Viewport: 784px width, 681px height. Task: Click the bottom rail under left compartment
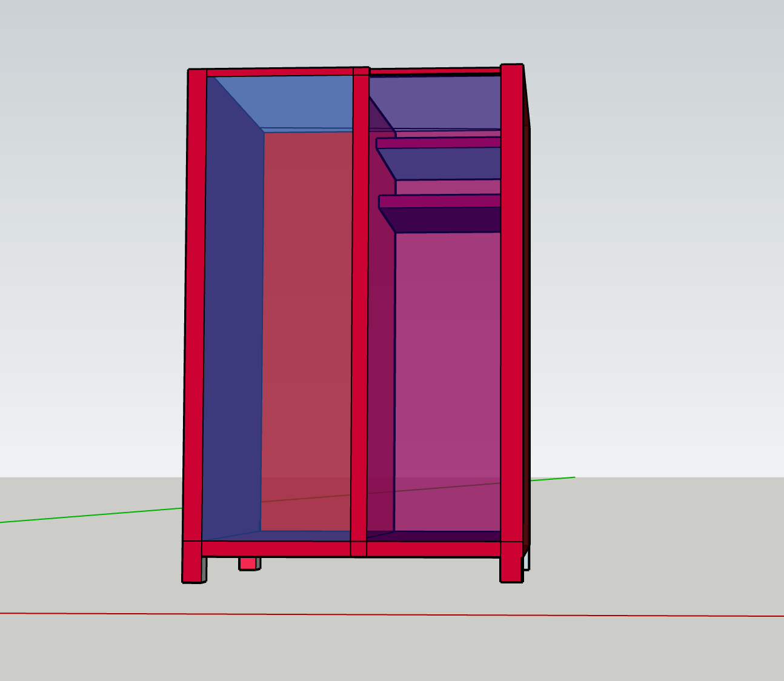click(276, 549)
